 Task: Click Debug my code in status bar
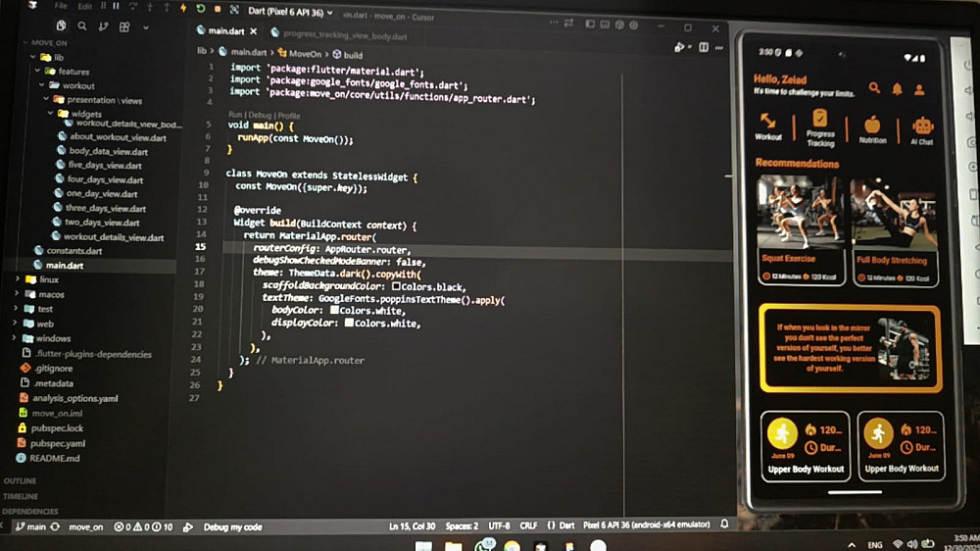[x=232, y=527]
